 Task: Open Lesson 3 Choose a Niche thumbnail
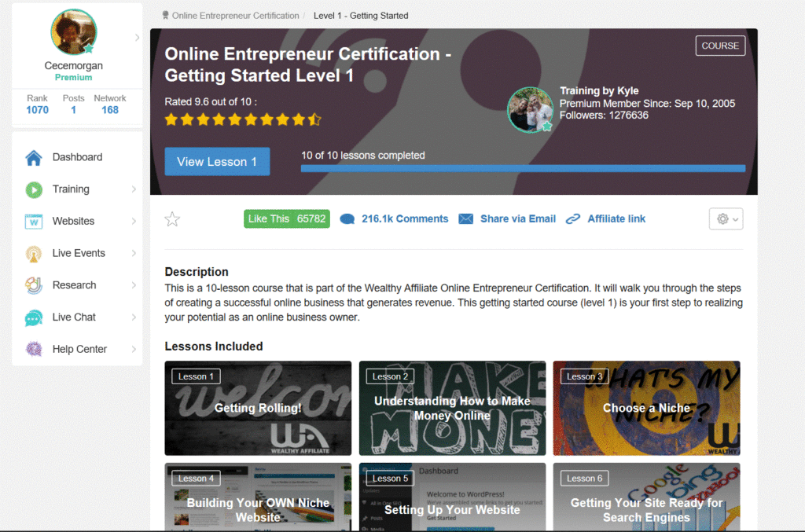646,408
